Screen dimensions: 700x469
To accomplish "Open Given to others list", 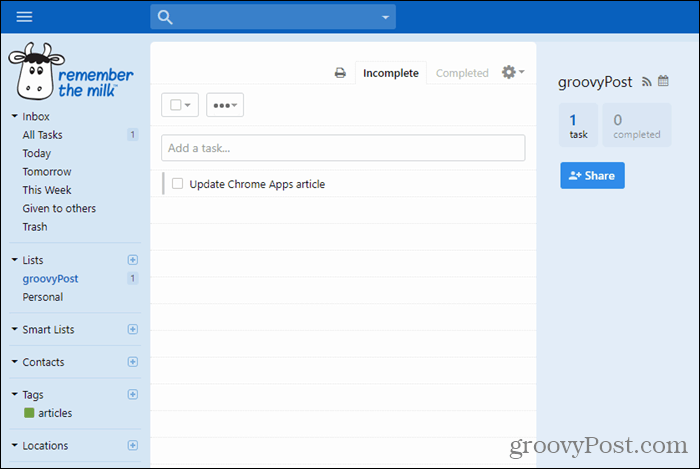I will click(x=59, y=208).
